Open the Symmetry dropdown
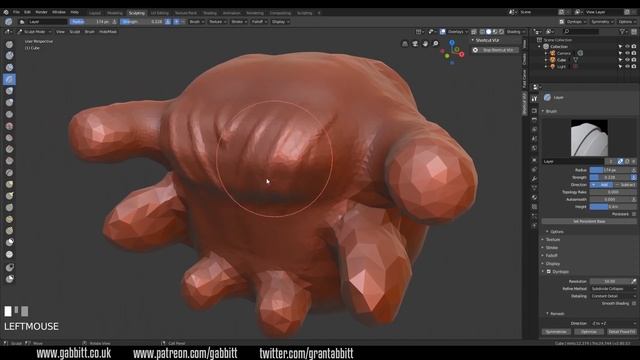 [602, 22]
